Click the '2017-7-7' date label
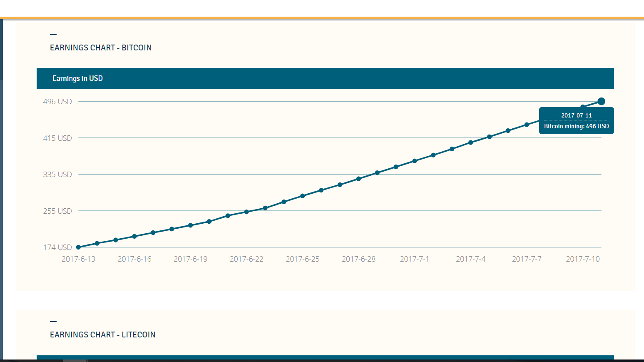644x362 pixels. point(527,259)
